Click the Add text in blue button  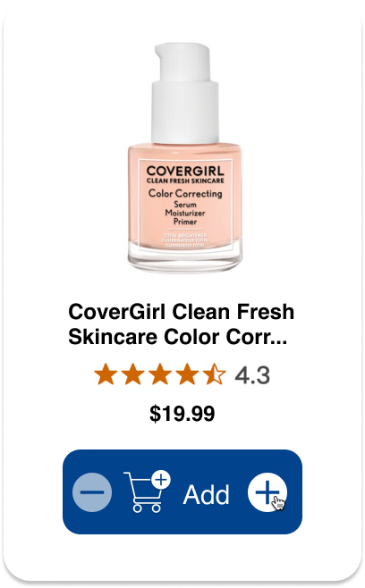point(206,494)
